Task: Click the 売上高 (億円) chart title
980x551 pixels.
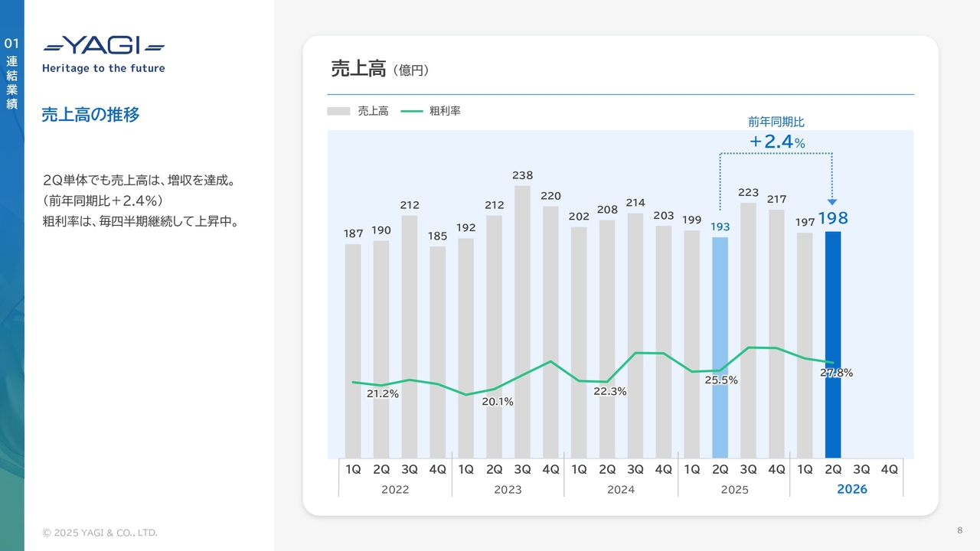Action: click(x=379, y=69)
